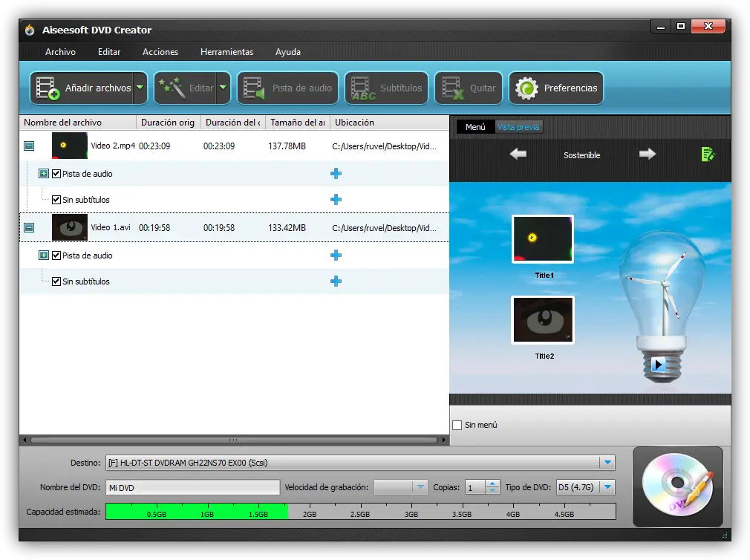Viewport: 750px width, 560px height.
Task: Add audio track plus for Video 2.mp4
Action: (x=336, y=174)
